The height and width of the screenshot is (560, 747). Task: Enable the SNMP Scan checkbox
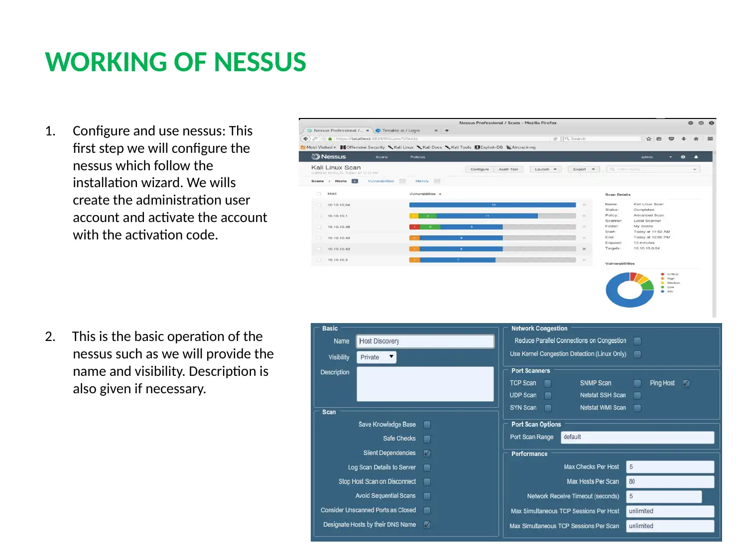(637, 383)
